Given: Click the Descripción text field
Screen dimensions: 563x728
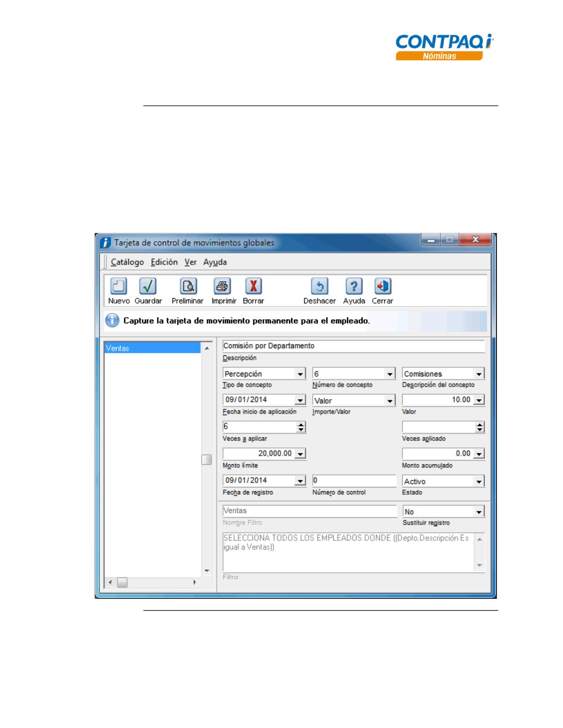Looking at the screenshot, I should (x=353, y=346).
